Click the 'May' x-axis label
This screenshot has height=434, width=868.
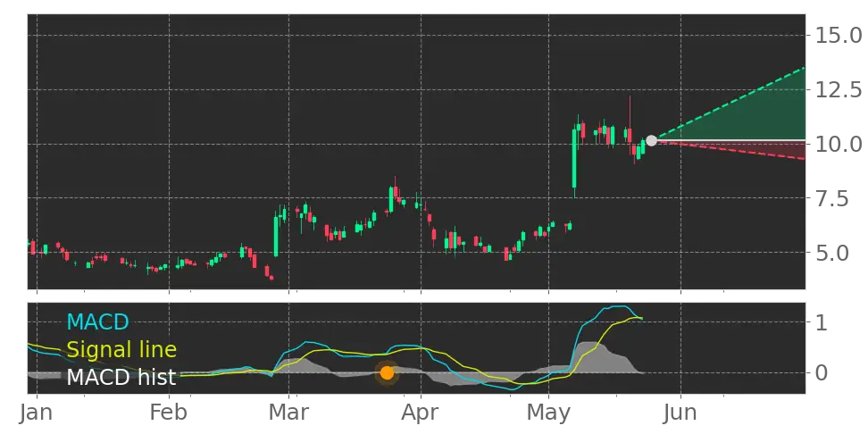[549, 414]
